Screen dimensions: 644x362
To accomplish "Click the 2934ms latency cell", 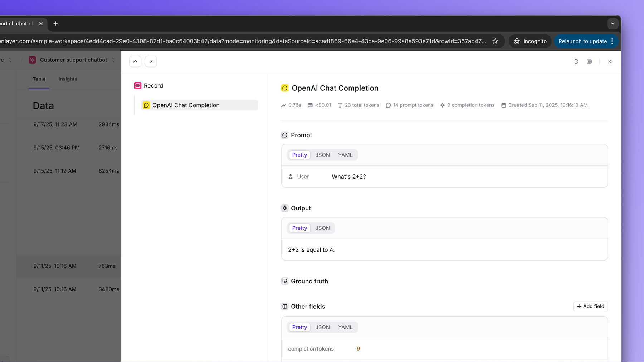I will (109, 124).
